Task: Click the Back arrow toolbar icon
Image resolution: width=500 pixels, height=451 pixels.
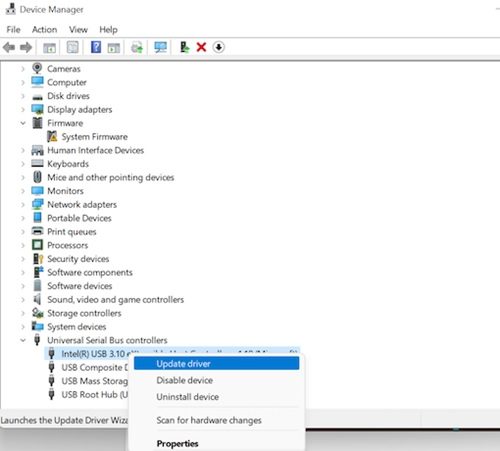Action: click(x=9, y=47)
